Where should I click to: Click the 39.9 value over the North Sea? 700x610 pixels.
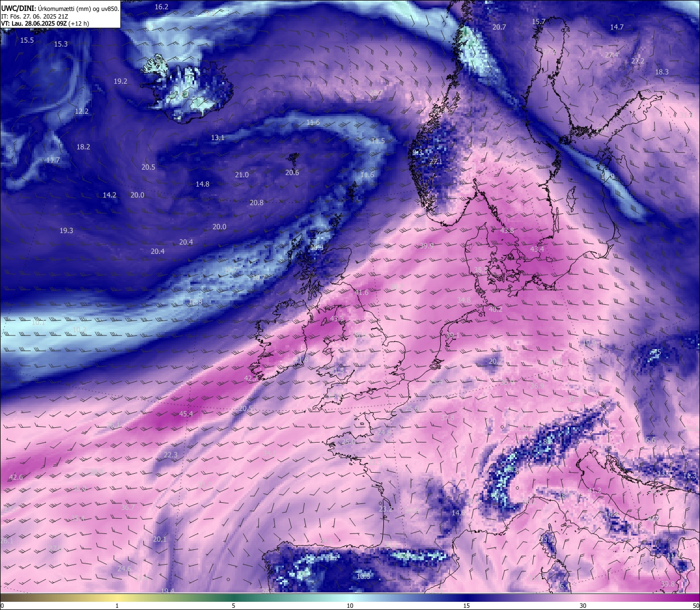click(x=427, y=247)
